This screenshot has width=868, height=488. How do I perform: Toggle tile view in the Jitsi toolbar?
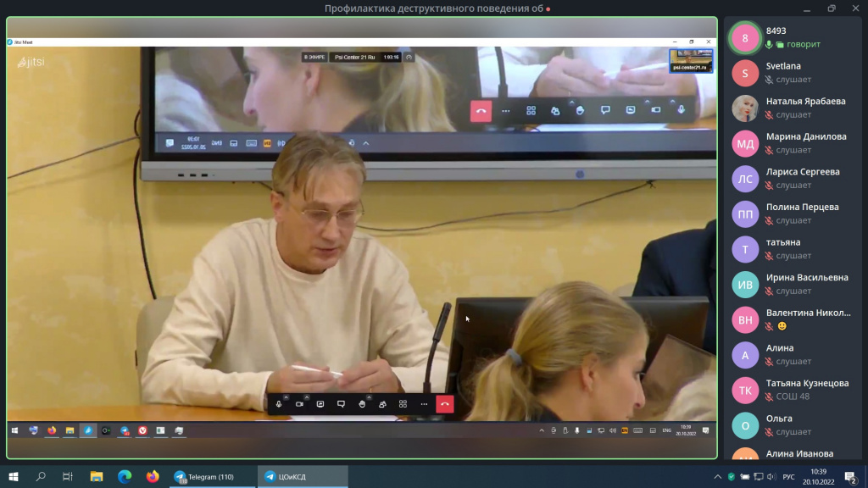pos(403,404)
